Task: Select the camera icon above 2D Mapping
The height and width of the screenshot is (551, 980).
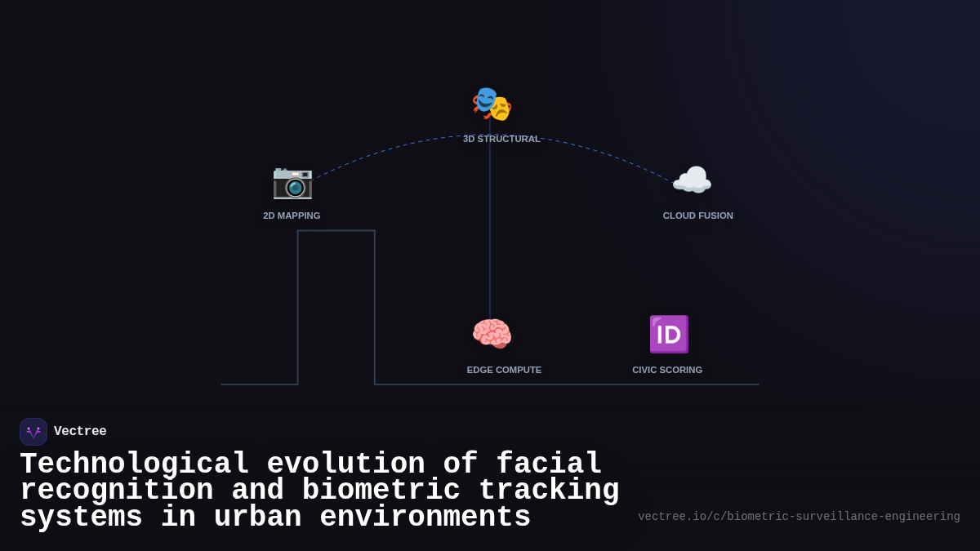Action: pyautogui.click(x=292, y=184)
